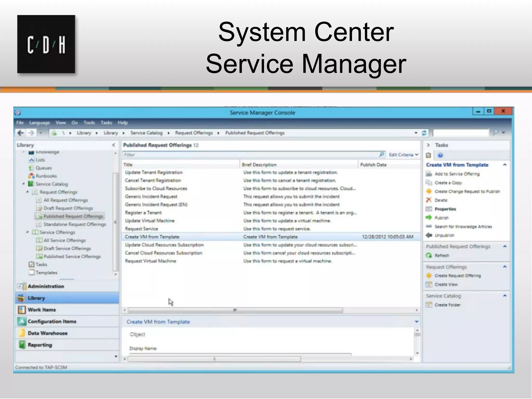
Task: Click the Queues tree icon
Action: click(x=31, y=168)
